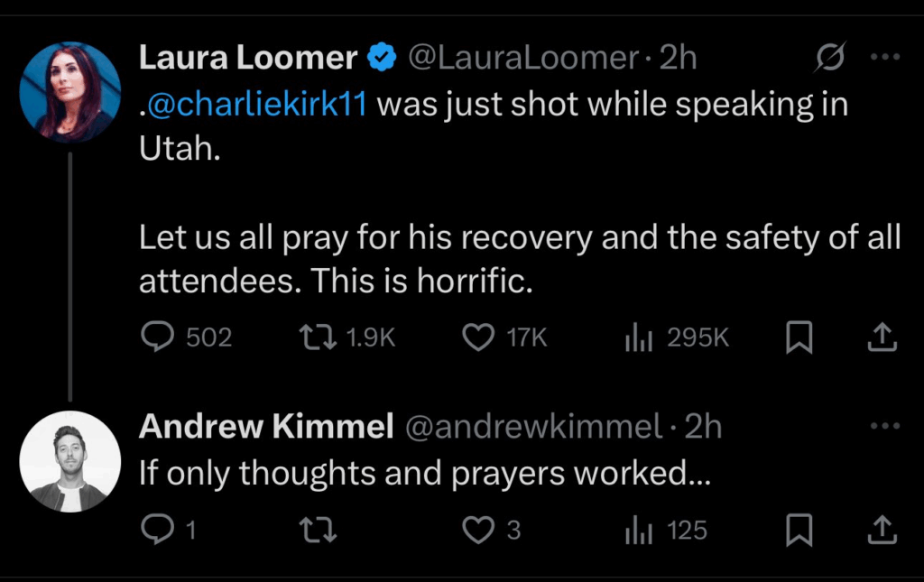
Task: Click Andrew Kimmel's profile picture
Action: coord(69,462)
